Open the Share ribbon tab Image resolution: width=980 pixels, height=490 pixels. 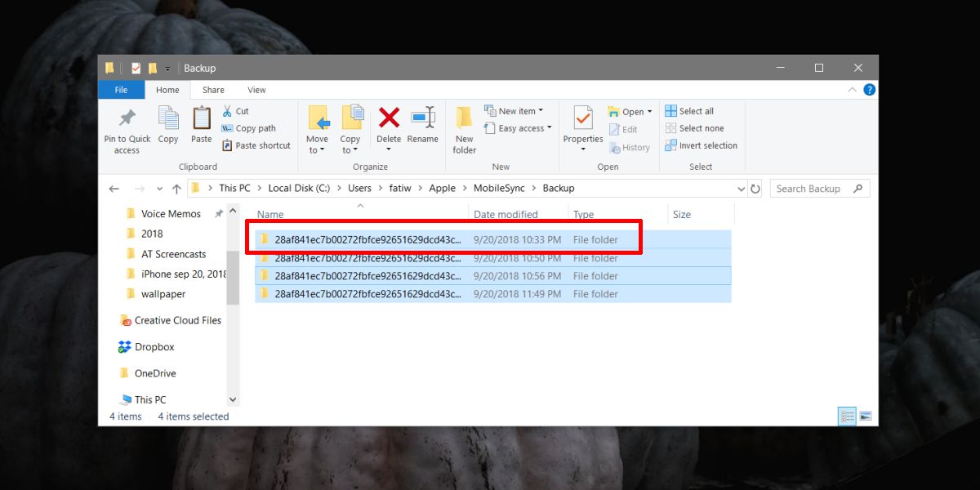click(213, 90)
